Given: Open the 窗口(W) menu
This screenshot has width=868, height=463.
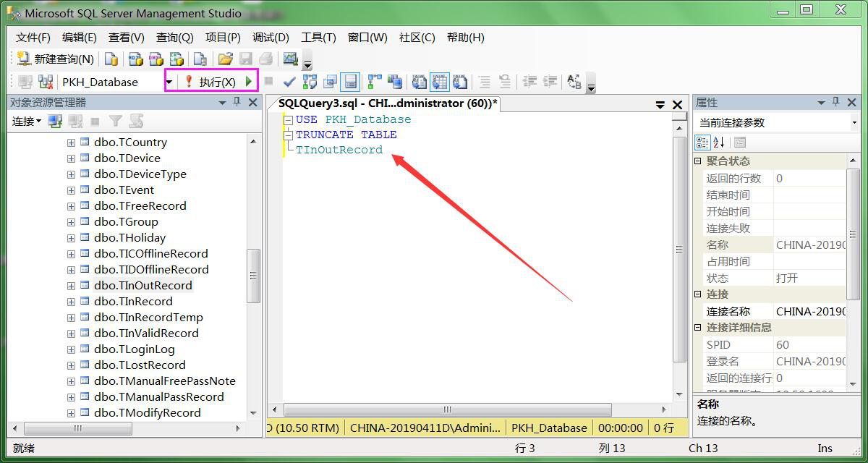Looking at the screenshot, I should (x=367, y=38).
